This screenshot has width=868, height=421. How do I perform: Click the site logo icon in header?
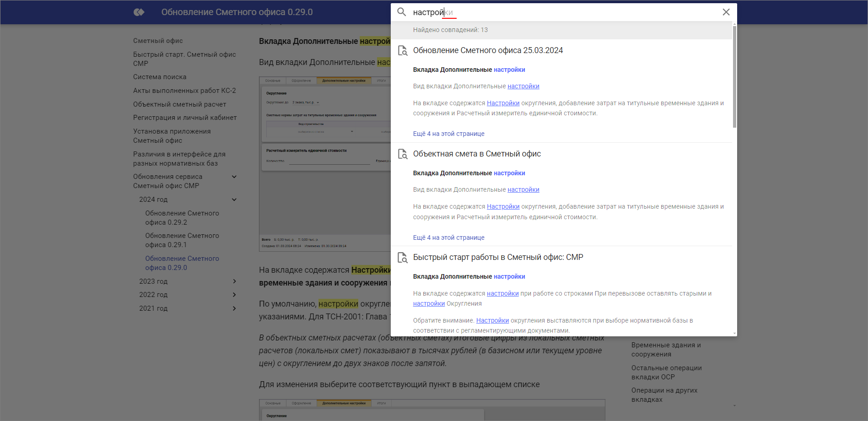coord(139,12)
